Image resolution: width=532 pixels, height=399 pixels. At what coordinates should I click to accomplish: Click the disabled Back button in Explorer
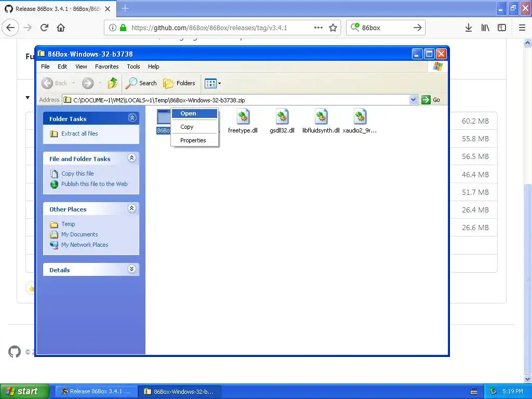[x=54, y=83]
